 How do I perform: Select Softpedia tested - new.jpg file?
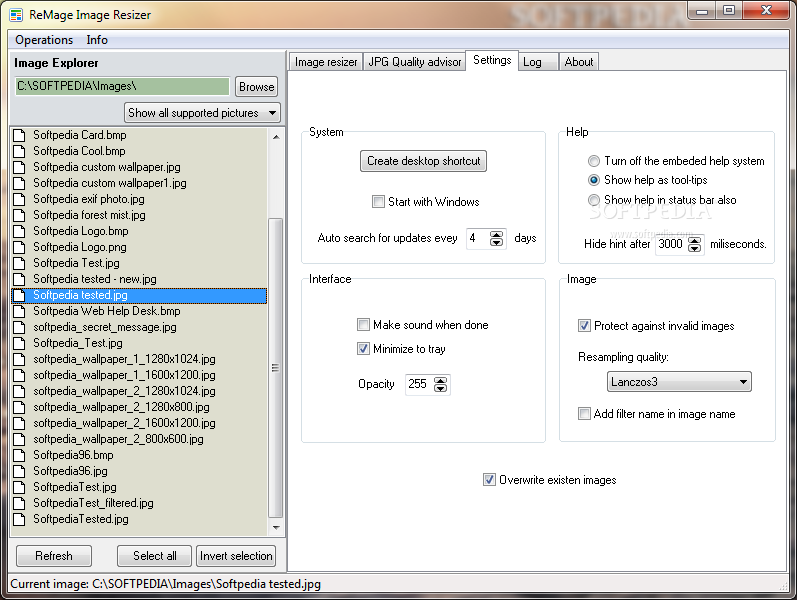click(x=95, y=280)
